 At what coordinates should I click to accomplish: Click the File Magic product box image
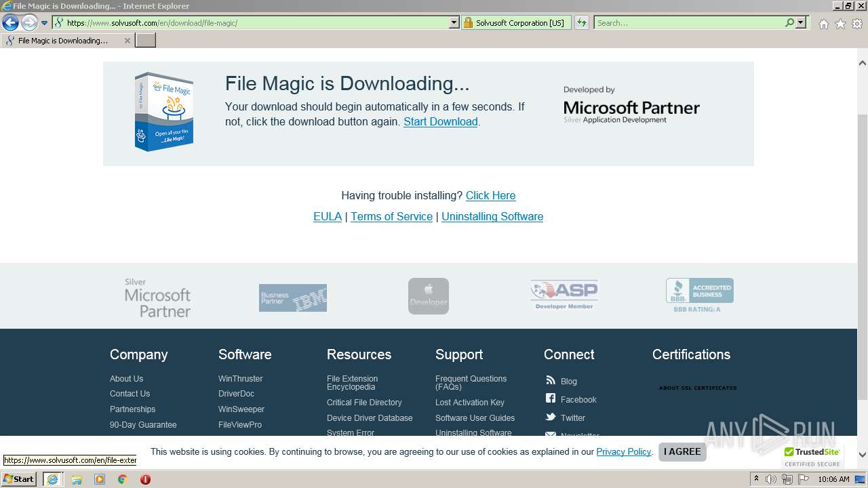163,111
